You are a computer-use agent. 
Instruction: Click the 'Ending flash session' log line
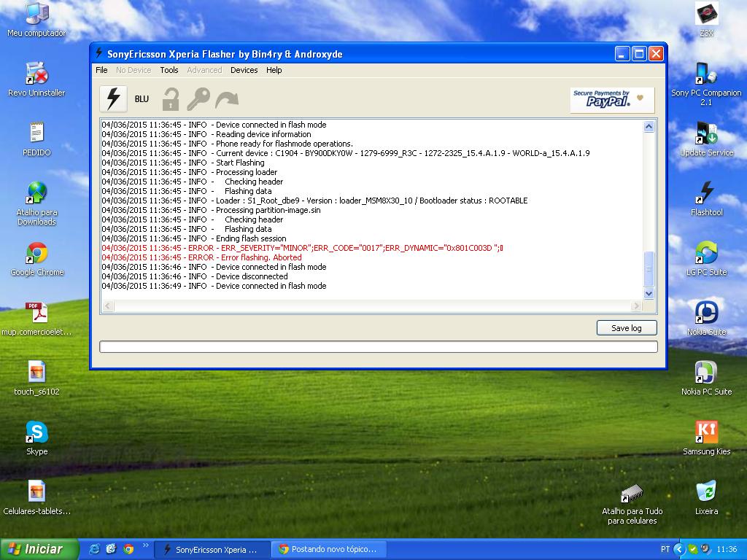(194, 238)
